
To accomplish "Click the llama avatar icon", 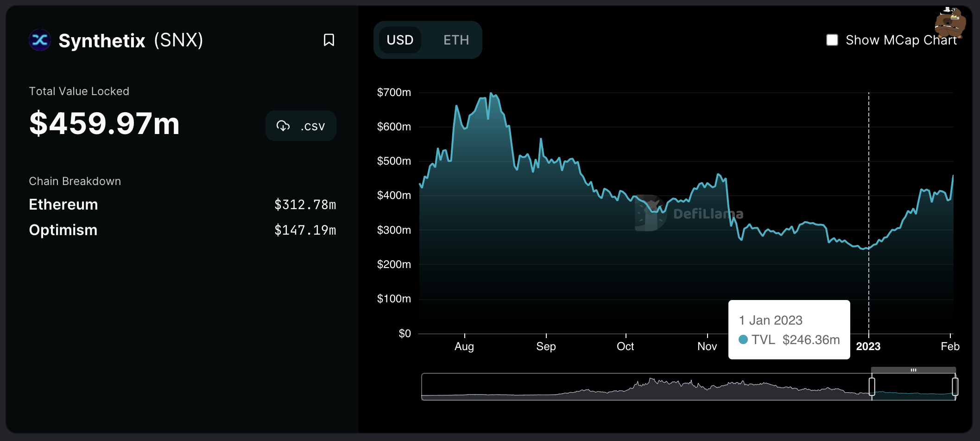I will coord(949,23).
